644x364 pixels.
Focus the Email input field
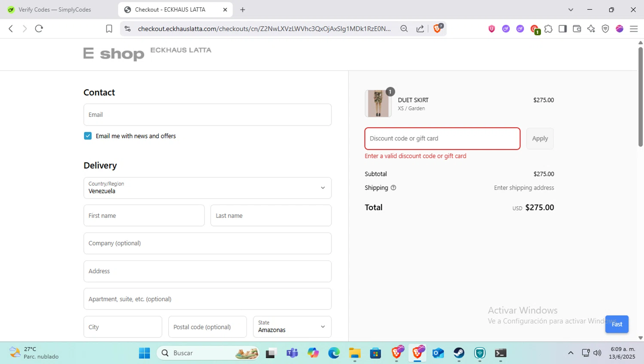point(207,115)
